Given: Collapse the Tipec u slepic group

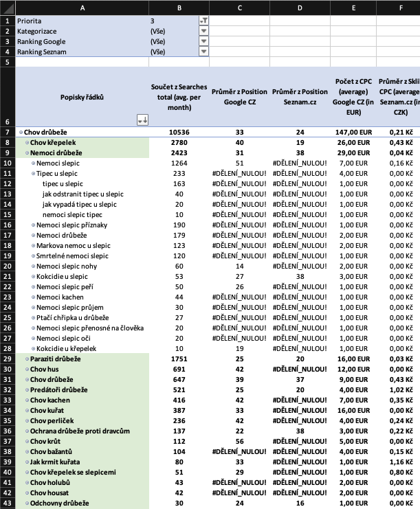Looking at the screenshot, I should [x=33, y=173].
